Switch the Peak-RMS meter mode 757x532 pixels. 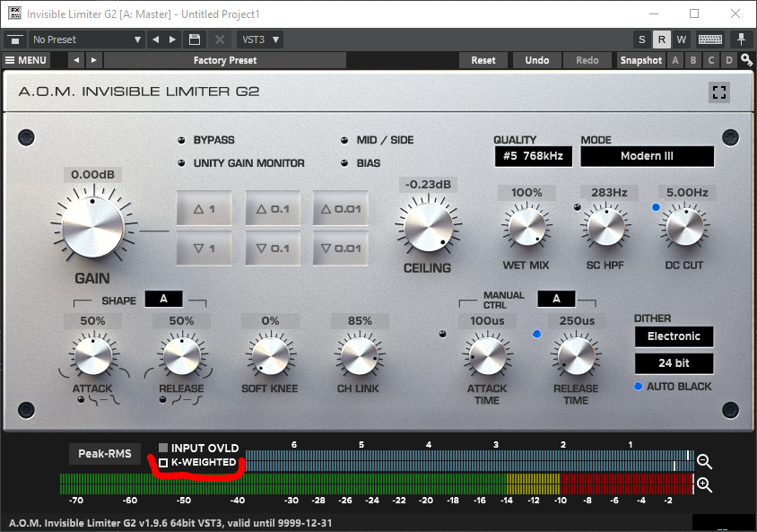click(105, 454)
